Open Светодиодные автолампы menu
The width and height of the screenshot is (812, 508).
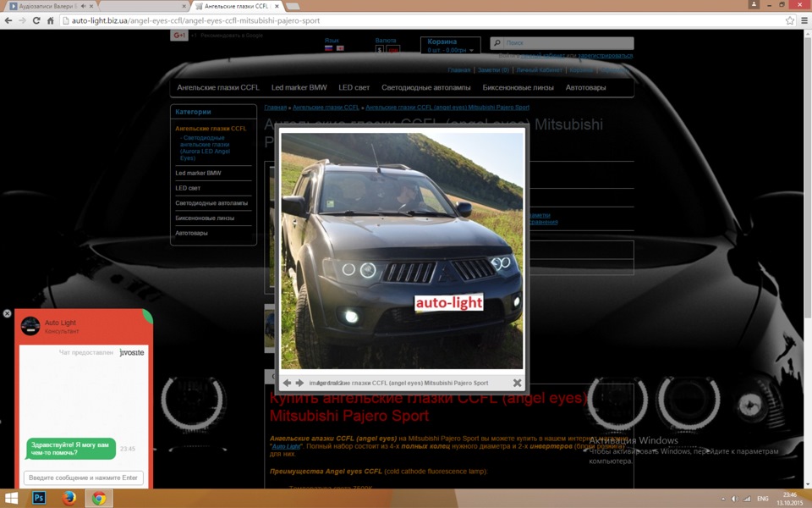425,87
